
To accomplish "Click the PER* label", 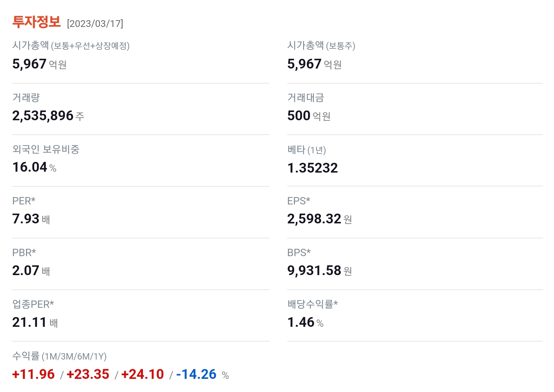I will [23, 201].
